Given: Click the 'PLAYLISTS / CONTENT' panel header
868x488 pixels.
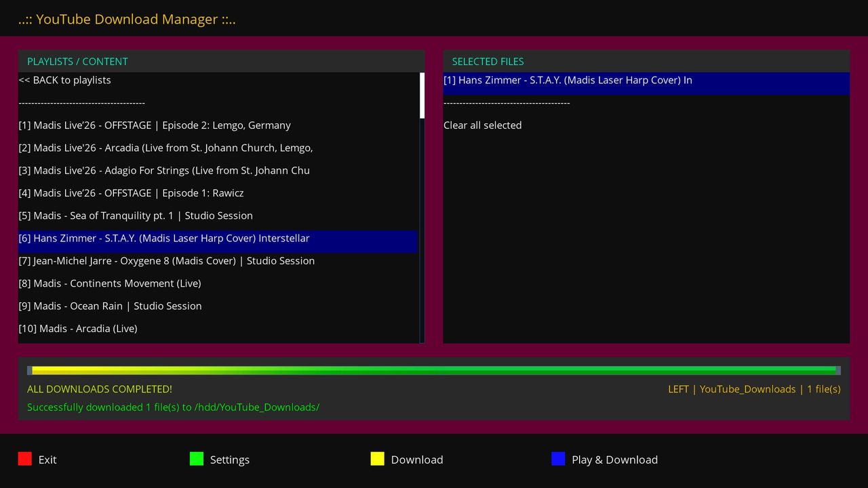Looking at the screenshot, I should (x=221, y=61).
